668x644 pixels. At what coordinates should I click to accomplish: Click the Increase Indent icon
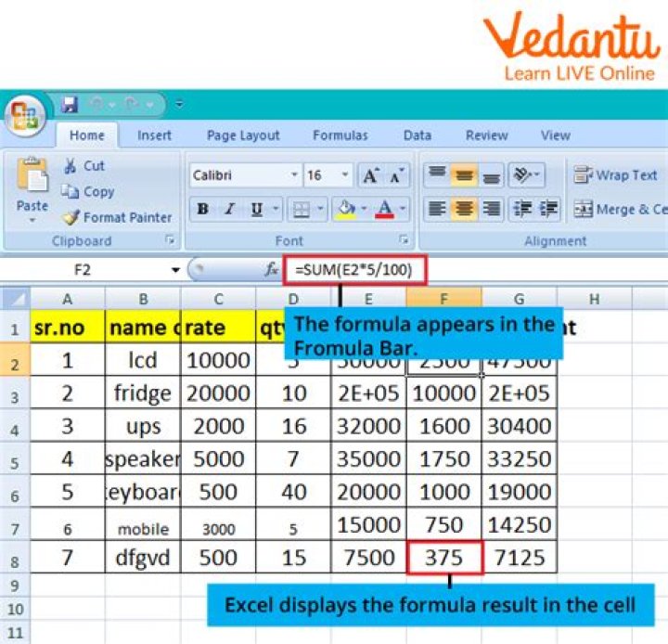point(548,209)
